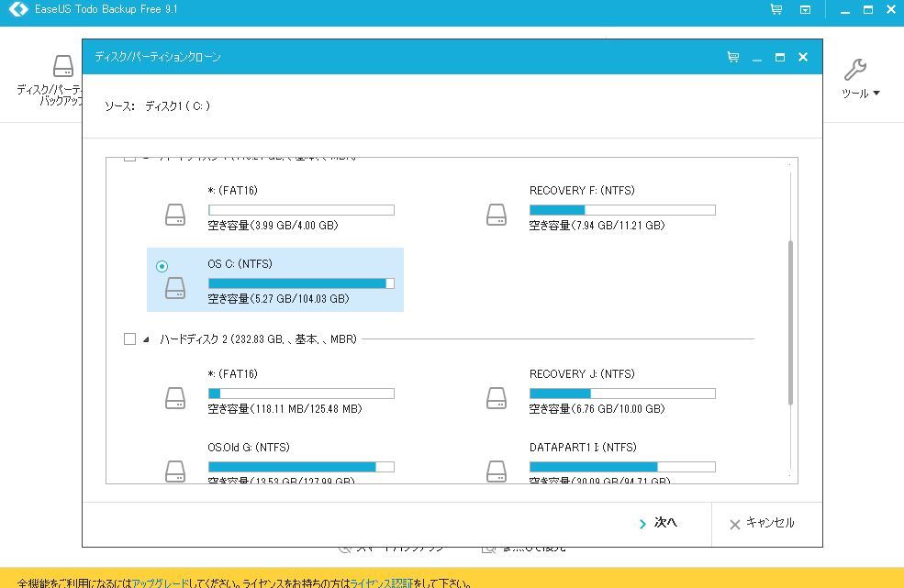
Task: Click the OS C: usage bar
Action: (x=301, y=283)
